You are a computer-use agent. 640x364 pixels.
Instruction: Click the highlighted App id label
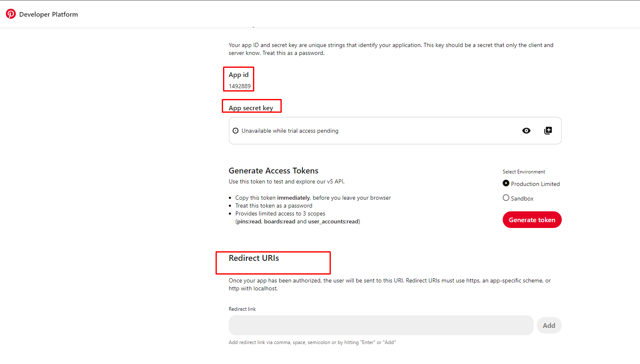(238, 74)
